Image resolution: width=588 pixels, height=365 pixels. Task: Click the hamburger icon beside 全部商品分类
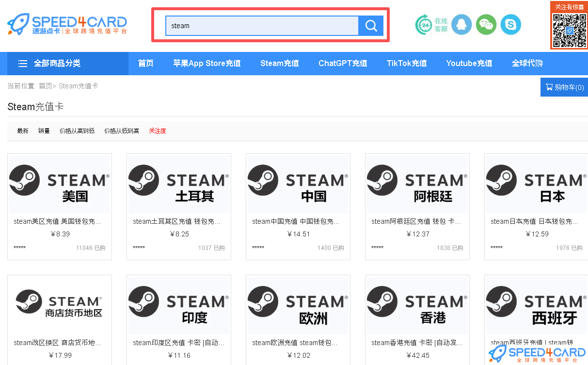[x=22, y=63]
